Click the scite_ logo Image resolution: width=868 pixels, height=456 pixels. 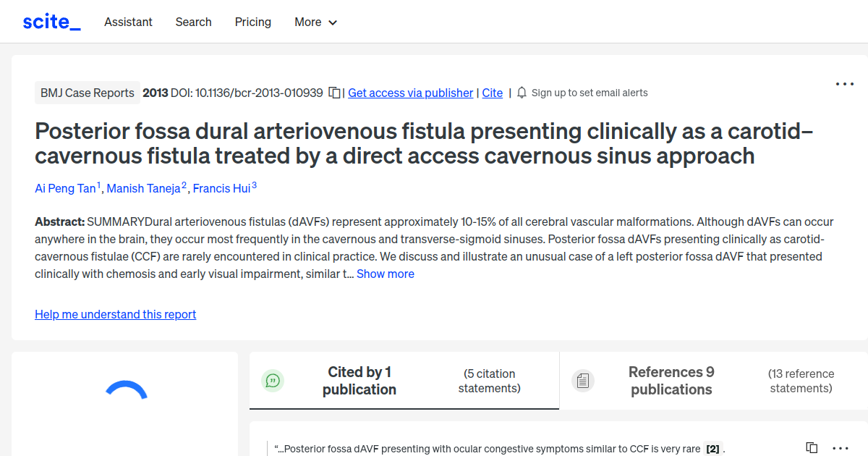click(51, 21)
